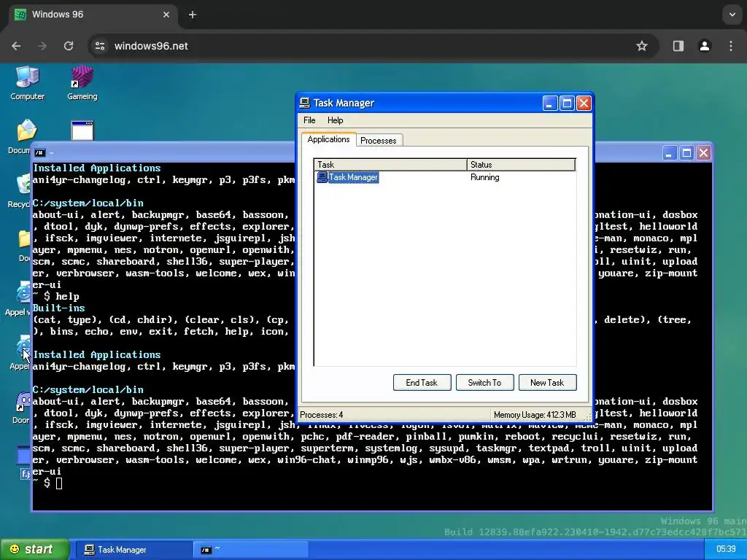Minimize the Task Manager window

point(550,104)
